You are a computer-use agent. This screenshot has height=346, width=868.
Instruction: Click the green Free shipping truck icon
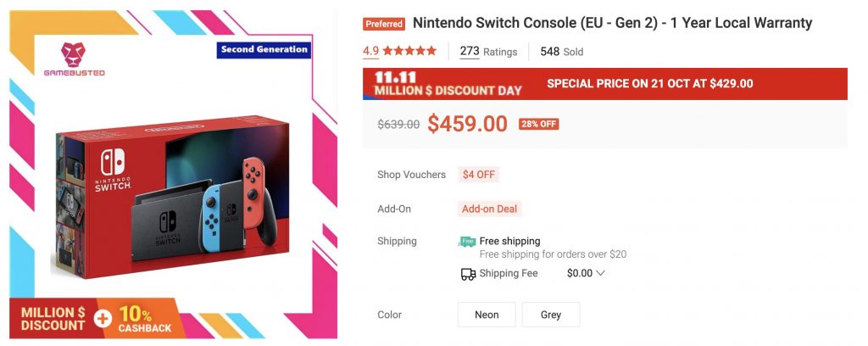(x=467, y=242)
